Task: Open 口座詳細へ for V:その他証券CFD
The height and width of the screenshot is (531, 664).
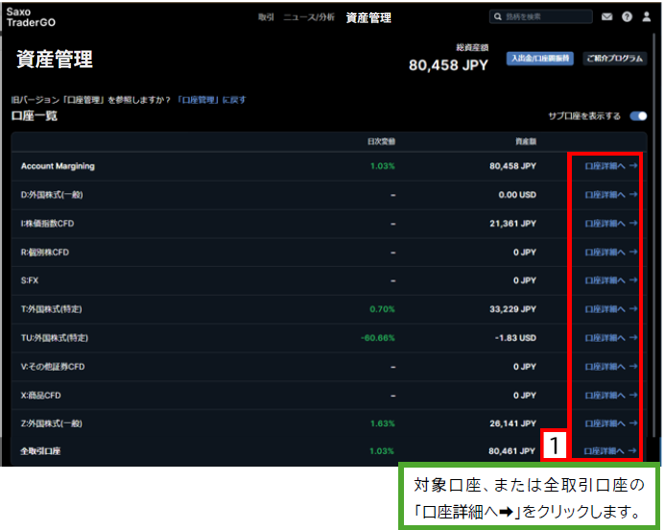Action: point(611,367)
